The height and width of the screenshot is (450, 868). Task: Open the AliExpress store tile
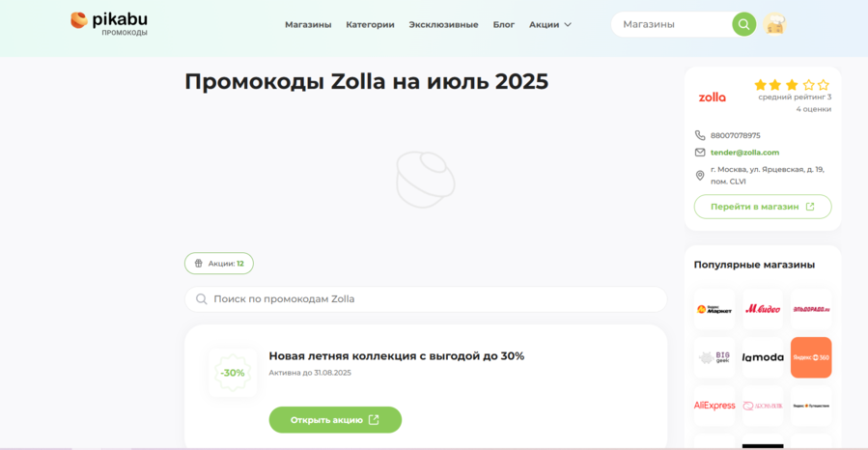tap(714, 406)
